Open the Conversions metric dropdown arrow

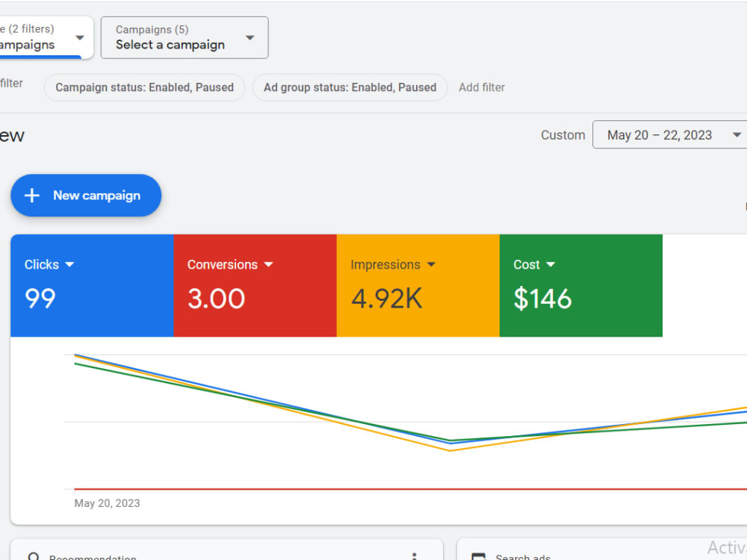point(269,264)
